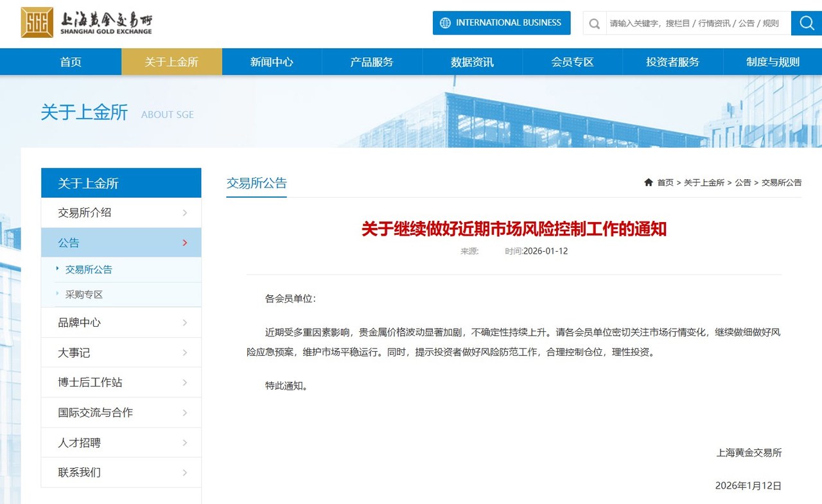The image size is (822, 504).
Task: Click the red notice title 关于继续做好近期市场风险控制工作的通知
Action: coord(514,229)
